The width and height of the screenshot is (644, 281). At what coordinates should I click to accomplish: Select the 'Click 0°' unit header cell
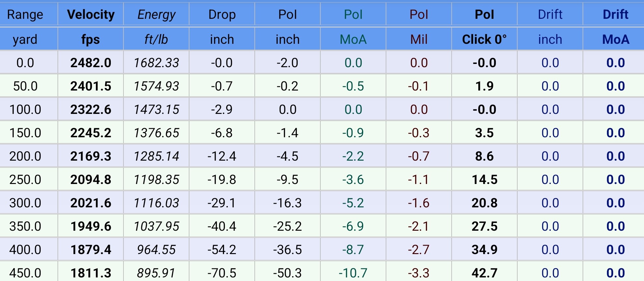[484, 39]
